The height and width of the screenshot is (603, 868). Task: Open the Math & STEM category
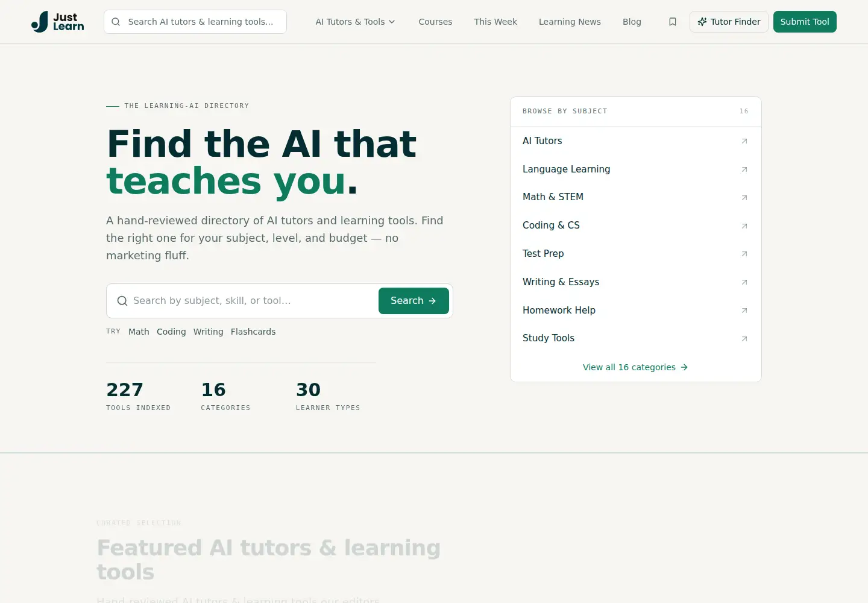coord(636,197)
